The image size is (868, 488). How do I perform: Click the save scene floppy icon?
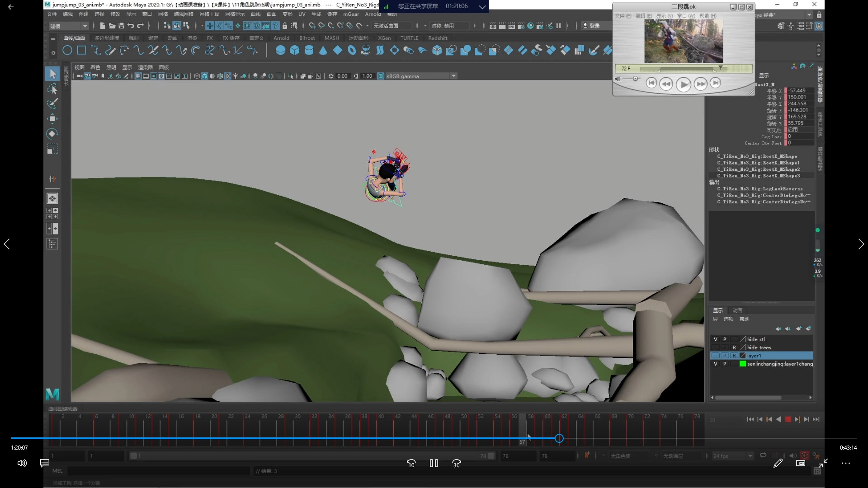tap(121, 26)
